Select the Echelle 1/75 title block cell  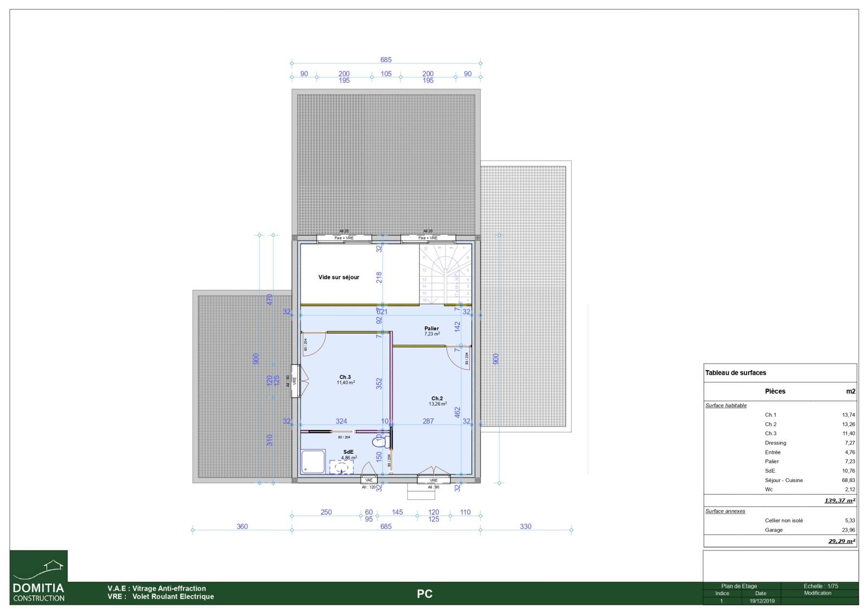[820, 586]
